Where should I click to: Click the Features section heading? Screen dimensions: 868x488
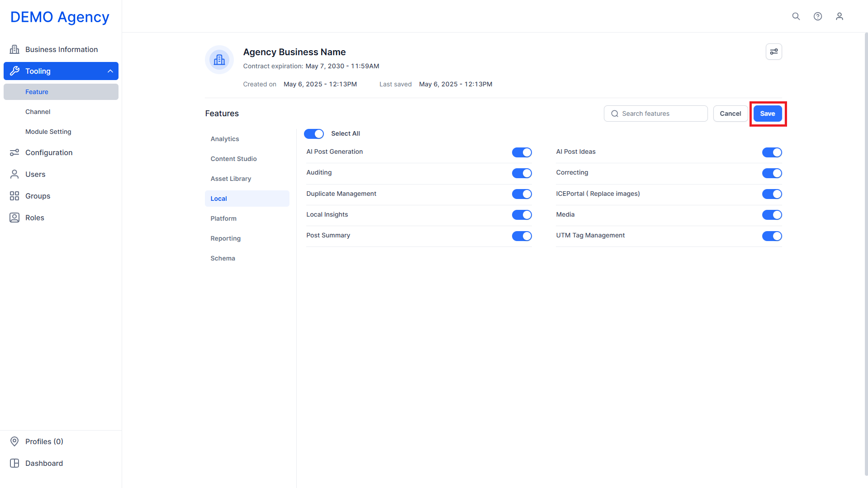pos(222,114)
